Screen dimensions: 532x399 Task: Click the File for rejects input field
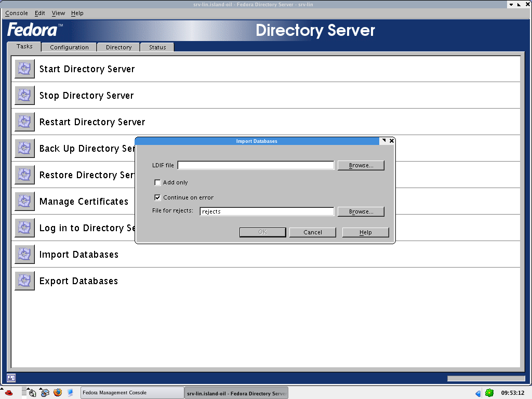click(267, 211)
